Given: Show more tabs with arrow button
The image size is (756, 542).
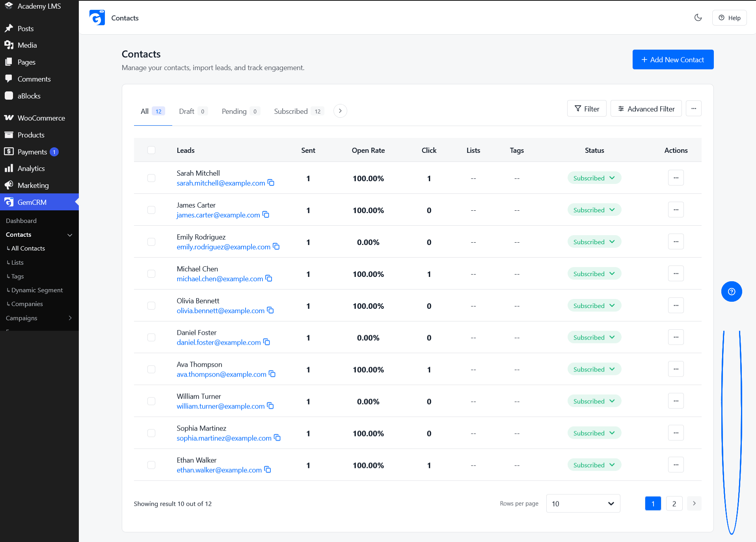Looking at the screenshot, I should point(340,111).
